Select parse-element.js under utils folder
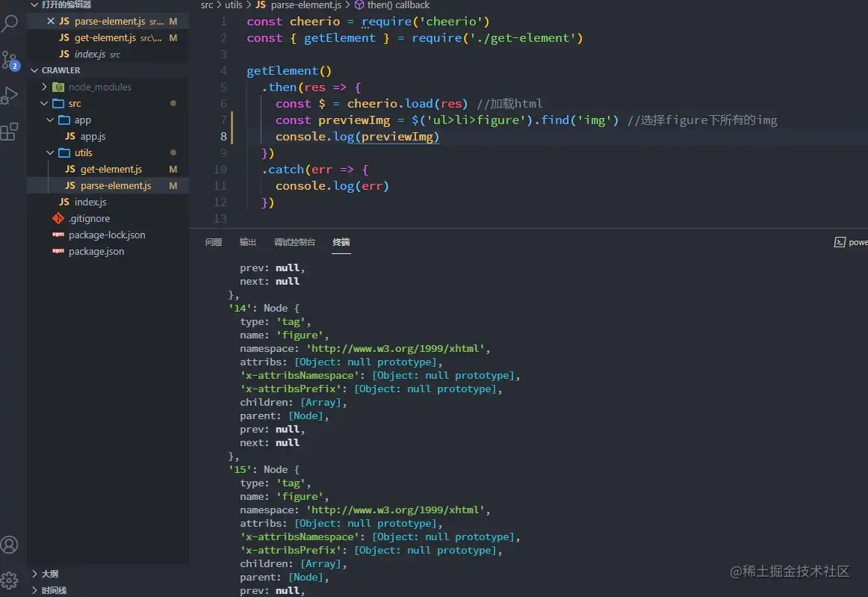This screenshot has width=868, height=597. click(x=108, y=185)
